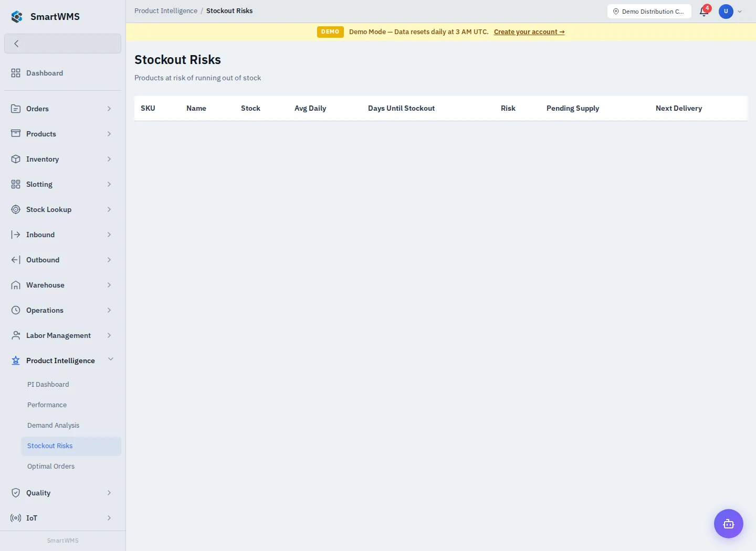Image resolution: width=756 pixels, height=551 pixels.
Task: Expand the Warehouse menu chevron
Action: pos(109,285)
